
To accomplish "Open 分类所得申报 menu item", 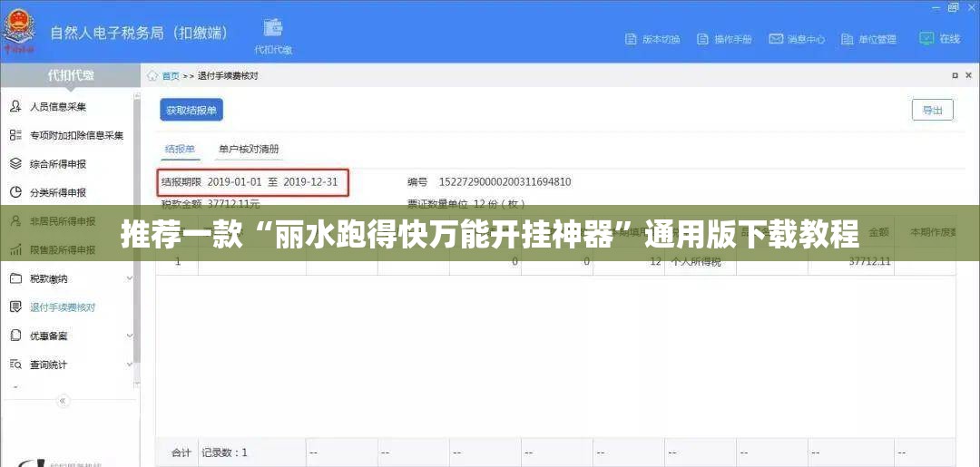I will 57,192.
